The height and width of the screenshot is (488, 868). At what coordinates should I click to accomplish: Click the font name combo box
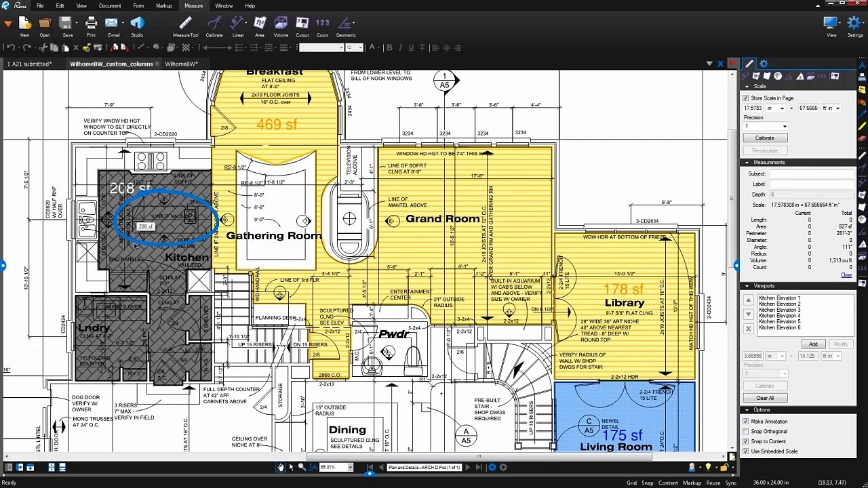(x=321, y=47)
